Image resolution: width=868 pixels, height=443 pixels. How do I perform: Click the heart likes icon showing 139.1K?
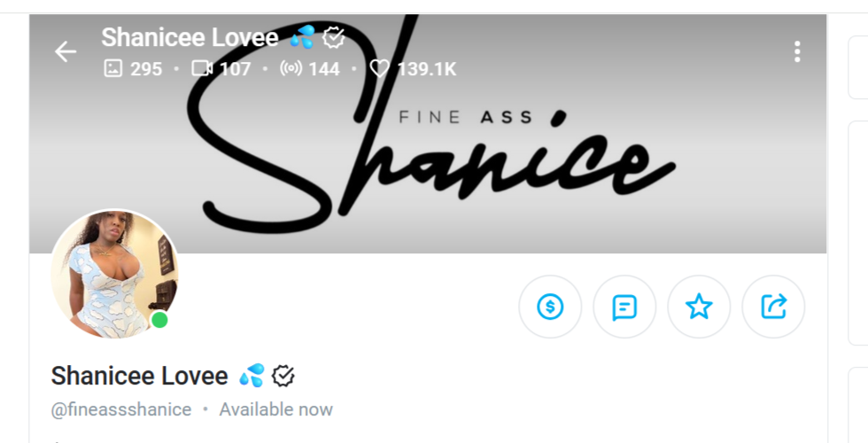point(380,68)
